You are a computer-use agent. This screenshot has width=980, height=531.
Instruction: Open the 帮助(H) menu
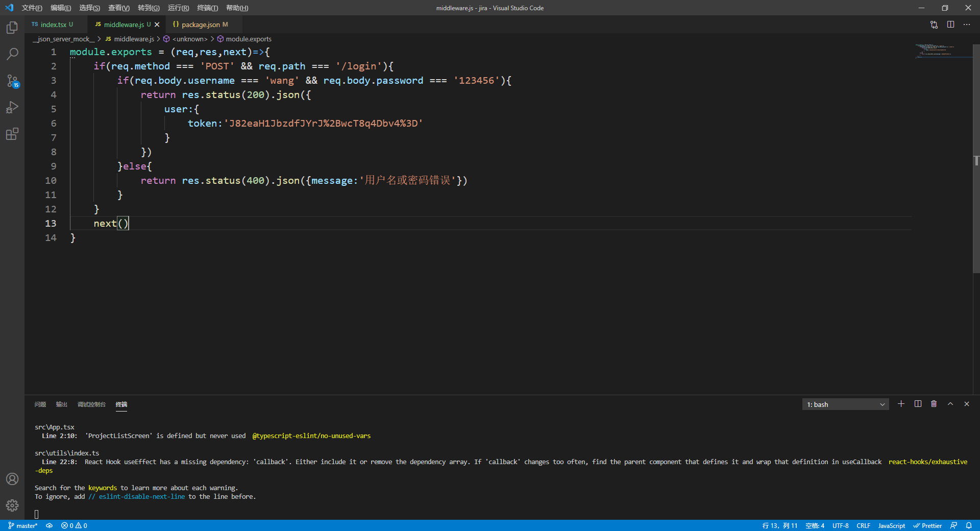[237, 8]
